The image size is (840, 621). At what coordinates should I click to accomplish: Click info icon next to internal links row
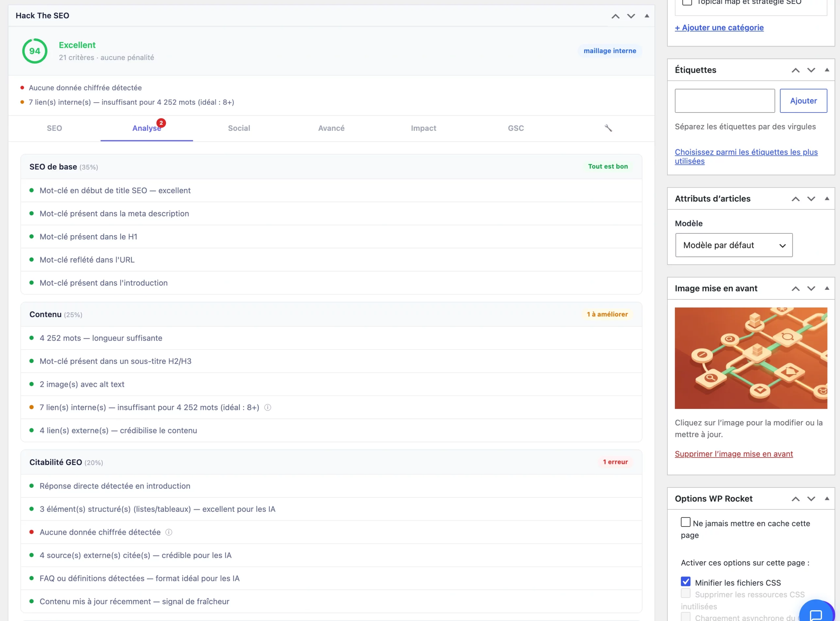click(267, 408)
